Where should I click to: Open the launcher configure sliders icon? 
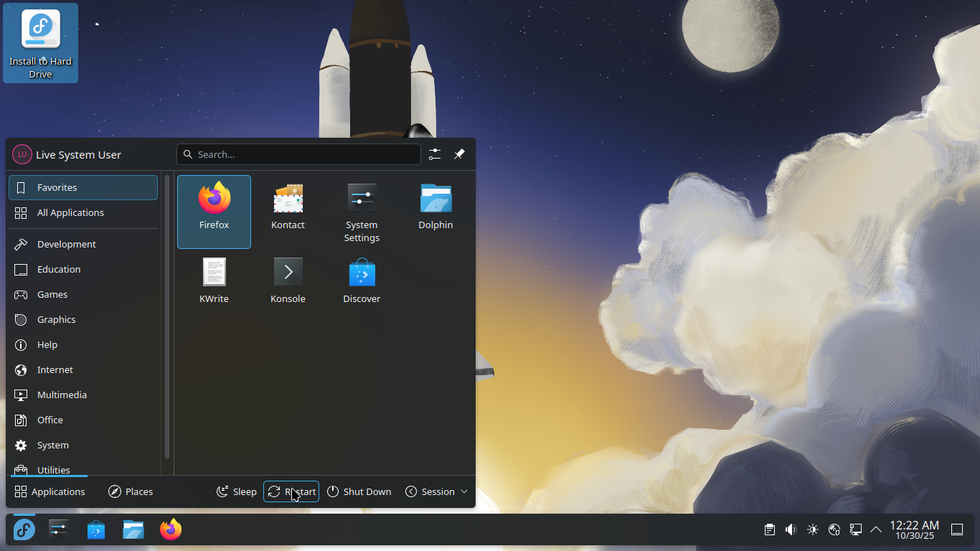click(x=435, y=154)
